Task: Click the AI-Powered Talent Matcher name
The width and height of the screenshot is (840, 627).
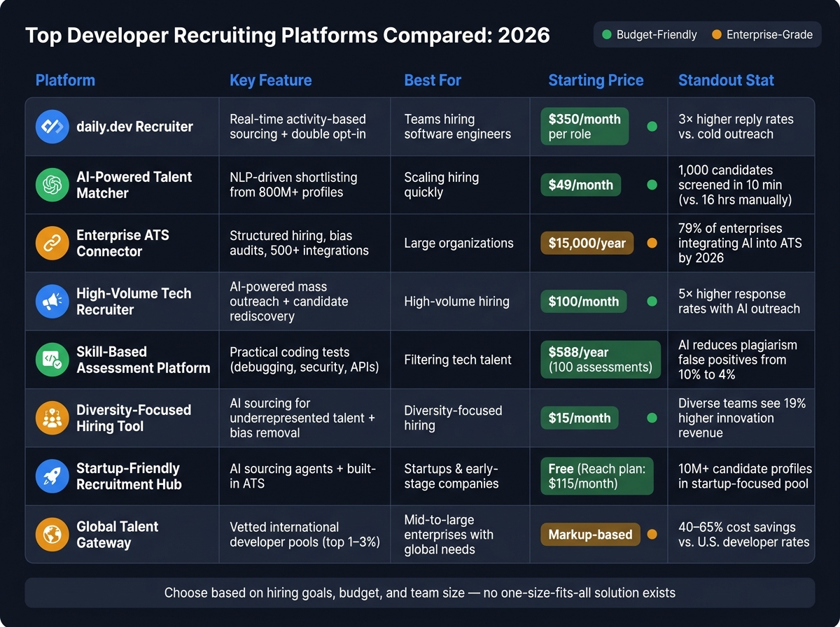Action: (x=134, y=185)
